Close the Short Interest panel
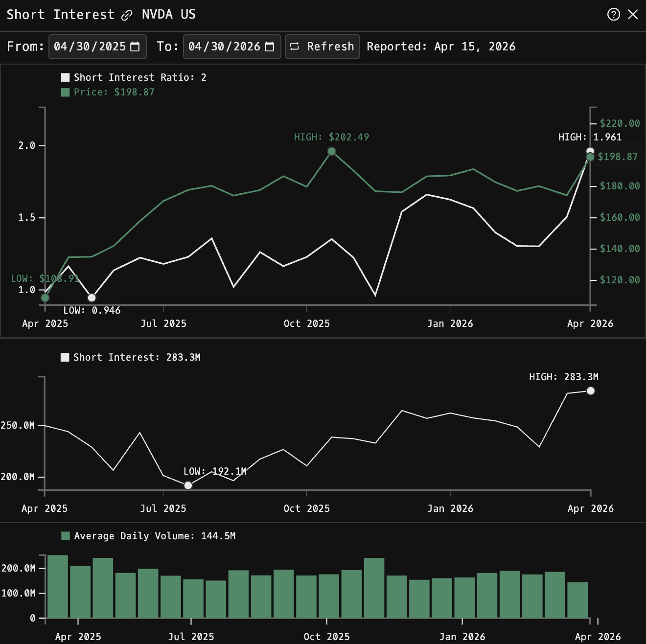This screenshot has height=644, width=646. coord(633,14)
